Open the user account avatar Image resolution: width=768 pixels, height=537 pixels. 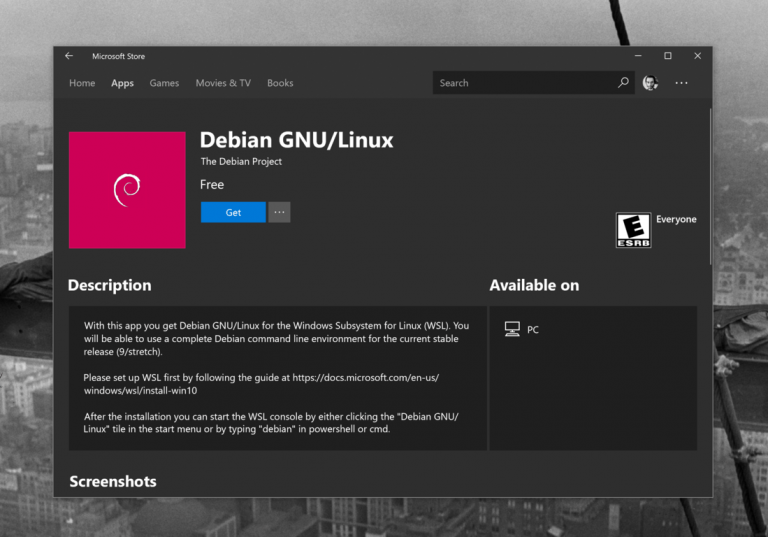(x=650, y=83)
